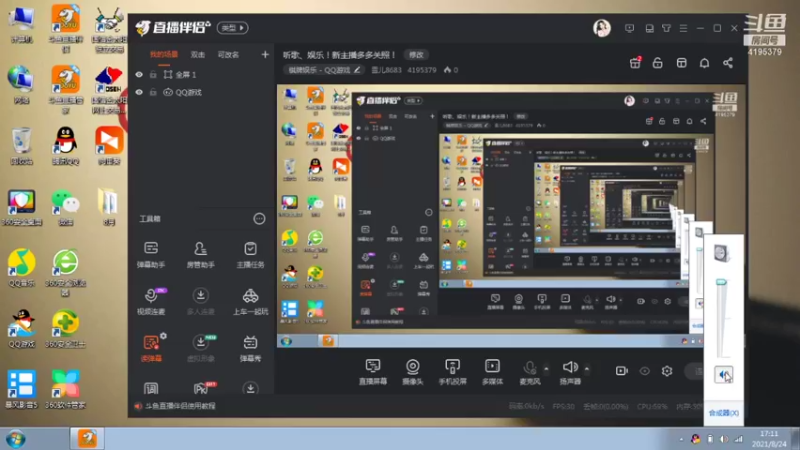Open the Windows Start button
This screenshot has width=800, height=450.
coord(16,439)
